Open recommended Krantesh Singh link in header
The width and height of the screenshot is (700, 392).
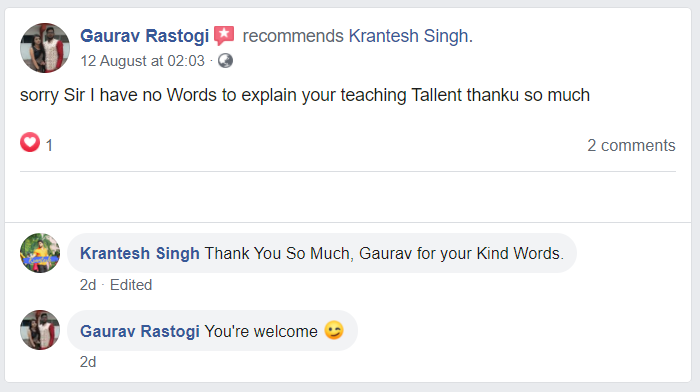coord(408,36)
